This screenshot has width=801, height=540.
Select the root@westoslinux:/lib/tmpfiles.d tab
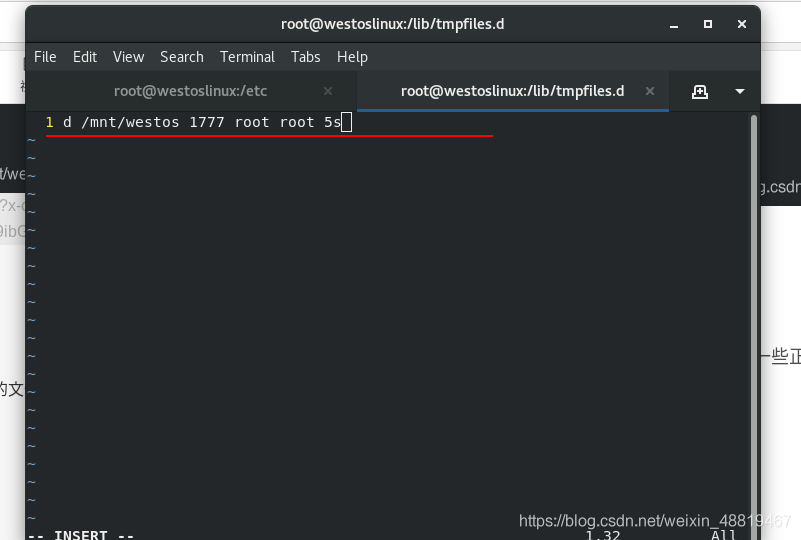point(512,91)
